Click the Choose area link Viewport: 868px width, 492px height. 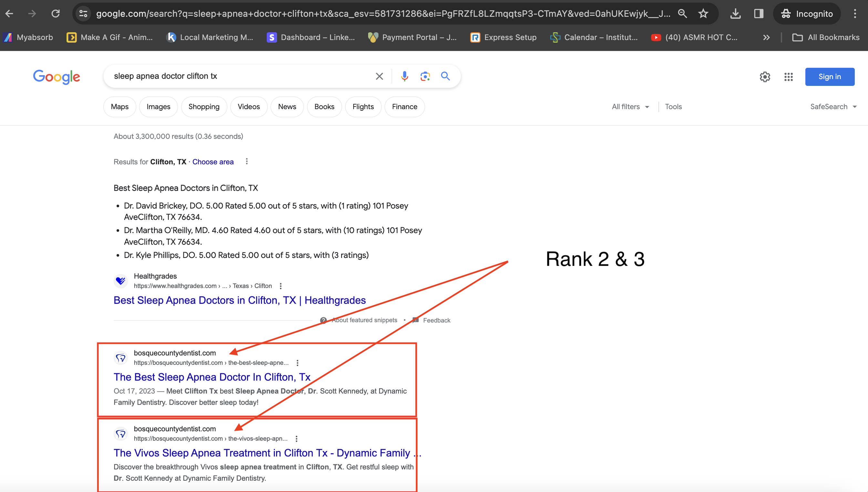coord(213,162)
